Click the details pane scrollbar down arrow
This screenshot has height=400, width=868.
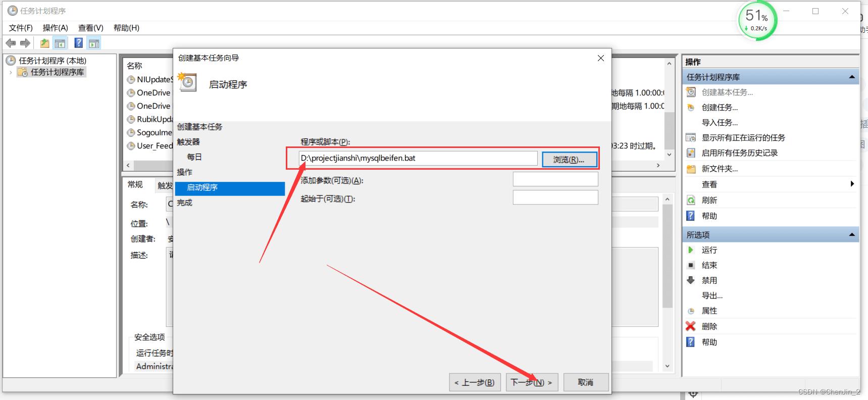[x=668, y=366]
